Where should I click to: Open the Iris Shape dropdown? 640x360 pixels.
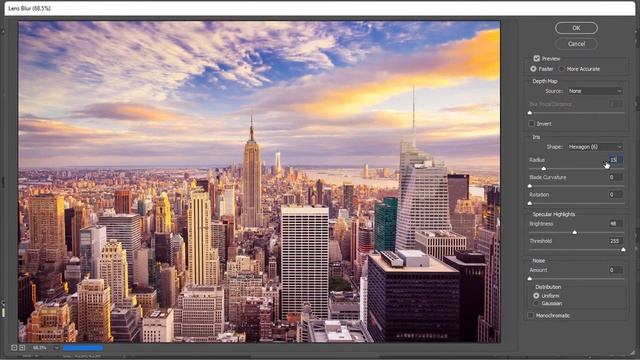(x=595, y=147)
